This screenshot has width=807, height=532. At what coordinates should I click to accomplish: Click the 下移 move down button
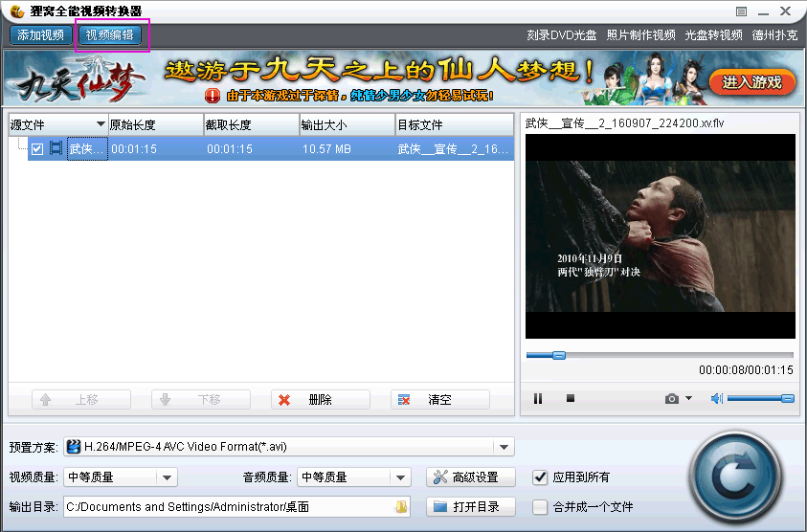201,399
